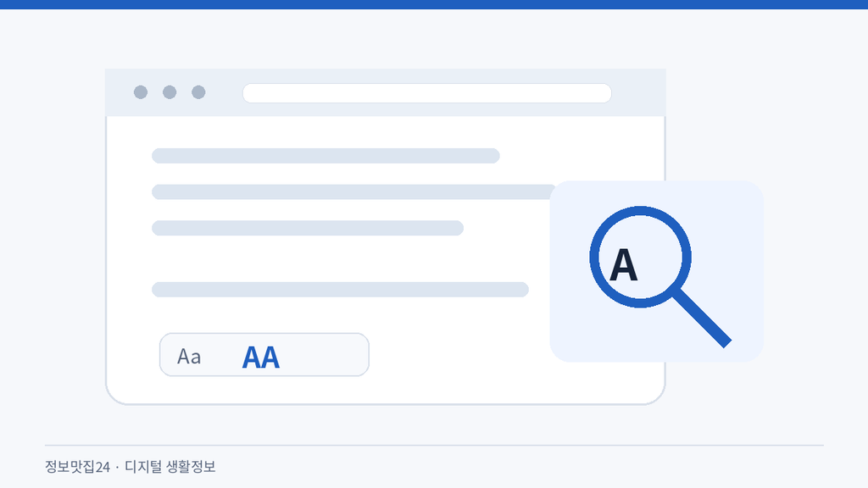Click the 디지털 생활정보 footer text
Viewport: 868px width, 488px height.
pos(170,467)
